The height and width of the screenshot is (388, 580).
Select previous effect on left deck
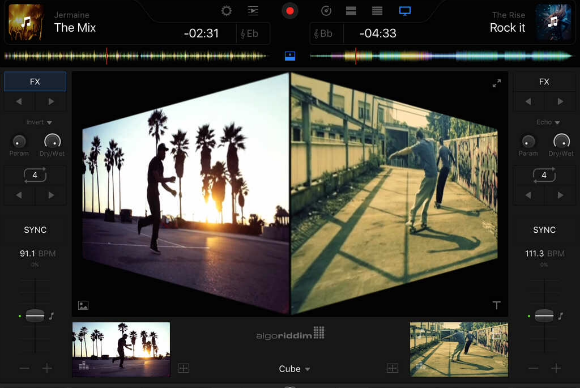pos(19,101)
